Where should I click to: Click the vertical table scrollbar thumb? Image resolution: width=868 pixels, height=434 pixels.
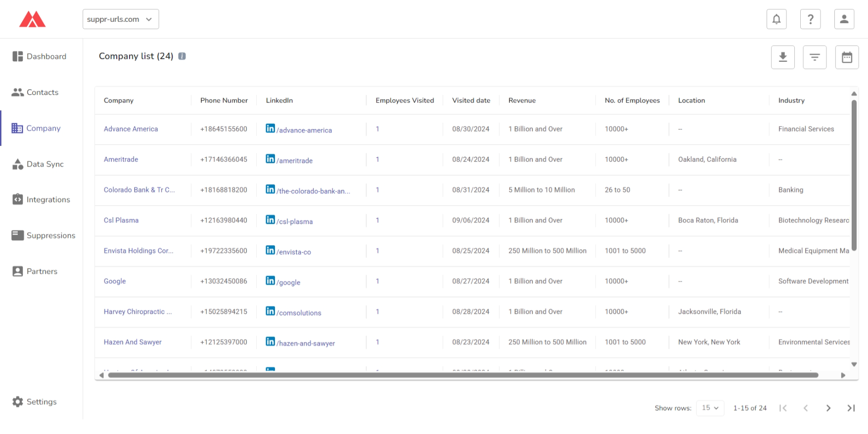(854, 175)
